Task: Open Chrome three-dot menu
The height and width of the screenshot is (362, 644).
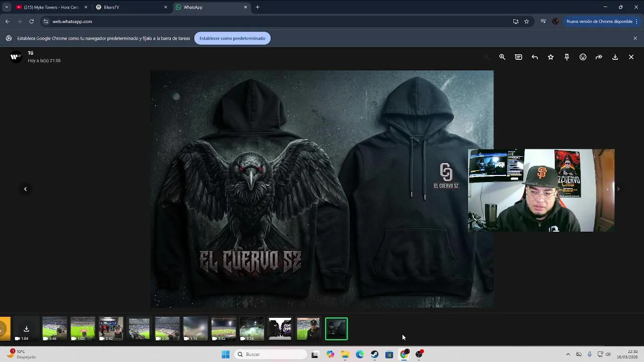Action: pos(636,22)
